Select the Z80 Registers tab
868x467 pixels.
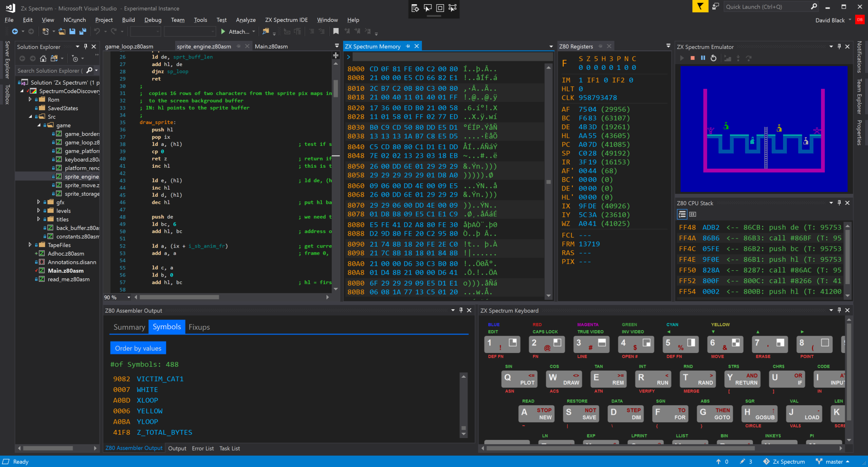coord(576,47)
